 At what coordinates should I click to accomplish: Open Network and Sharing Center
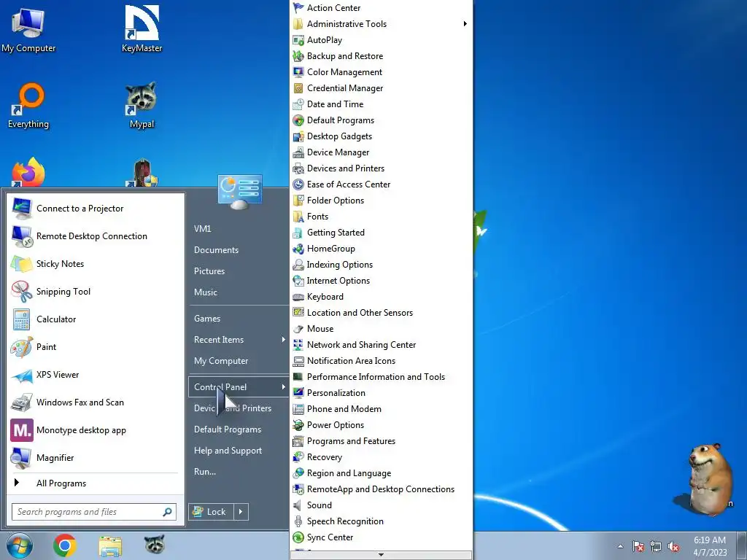(381, 345)
